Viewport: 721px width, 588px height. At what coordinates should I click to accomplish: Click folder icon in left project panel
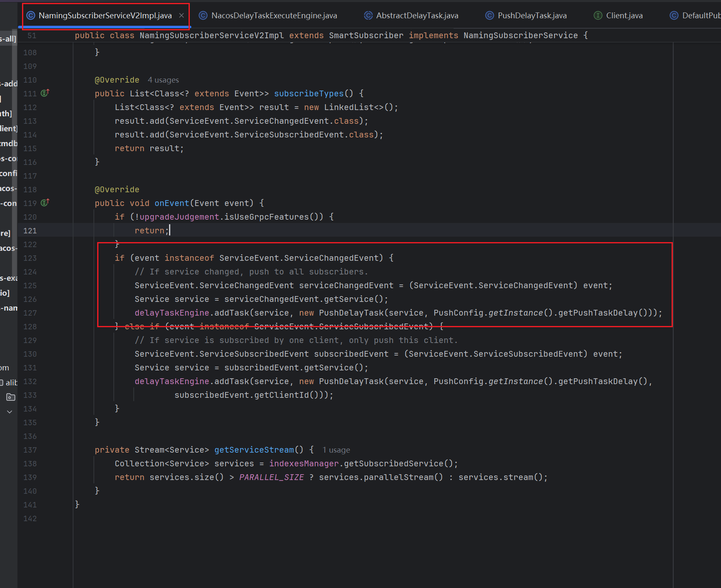11,397
